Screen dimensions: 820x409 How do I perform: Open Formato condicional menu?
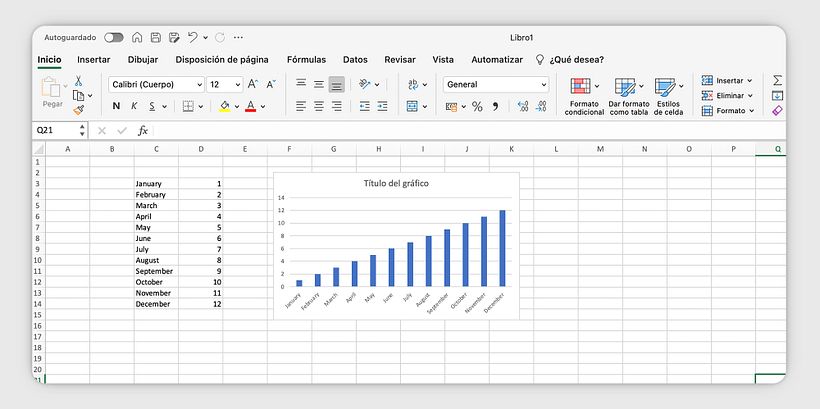pos(584,96)
